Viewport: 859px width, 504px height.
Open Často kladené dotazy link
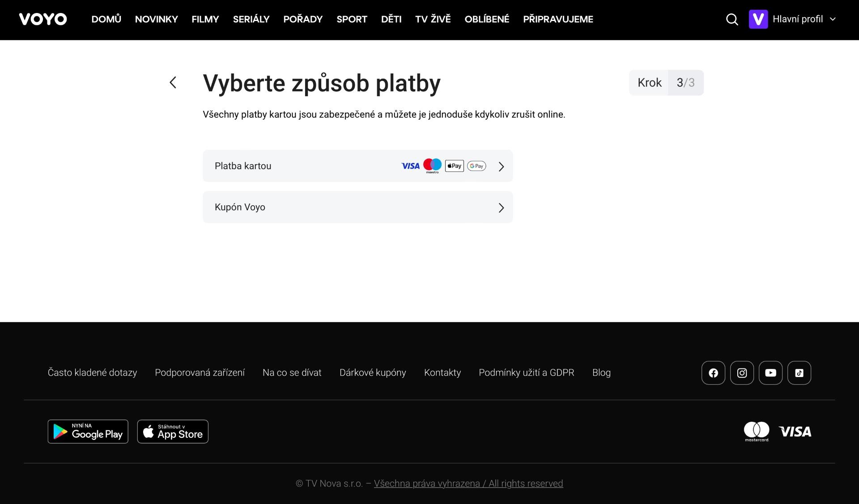[x=92, y=373]
